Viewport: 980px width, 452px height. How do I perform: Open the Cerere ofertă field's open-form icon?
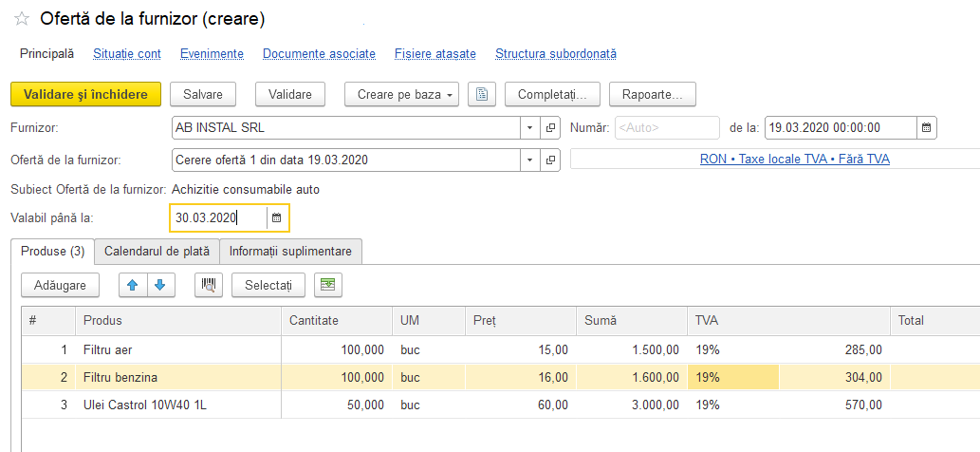tap(550, 160)
